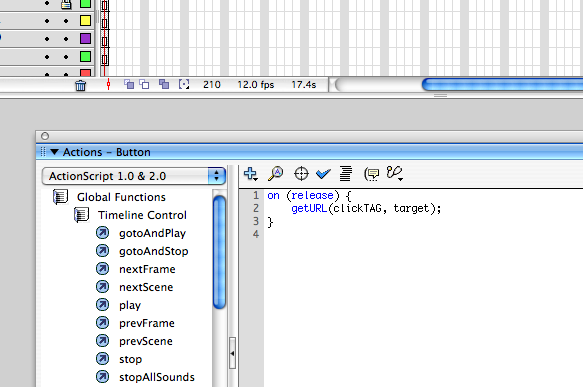Click the arrow icon beside prevScene
The height and width of the screenshot is (387, 583).
point(103,341)
